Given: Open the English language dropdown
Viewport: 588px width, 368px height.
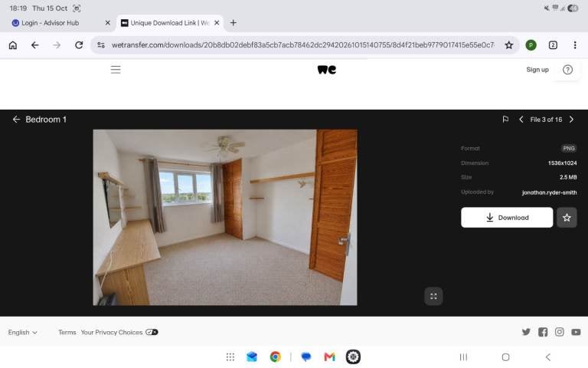Looking at the screenshot, I should [x=22, y=332].
